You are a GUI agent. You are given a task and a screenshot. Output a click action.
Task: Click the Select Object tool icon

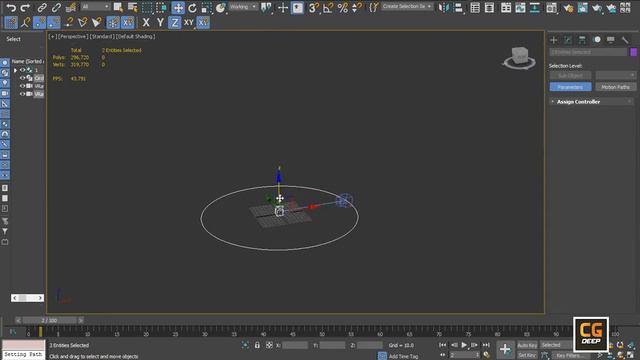click(118, 7)
